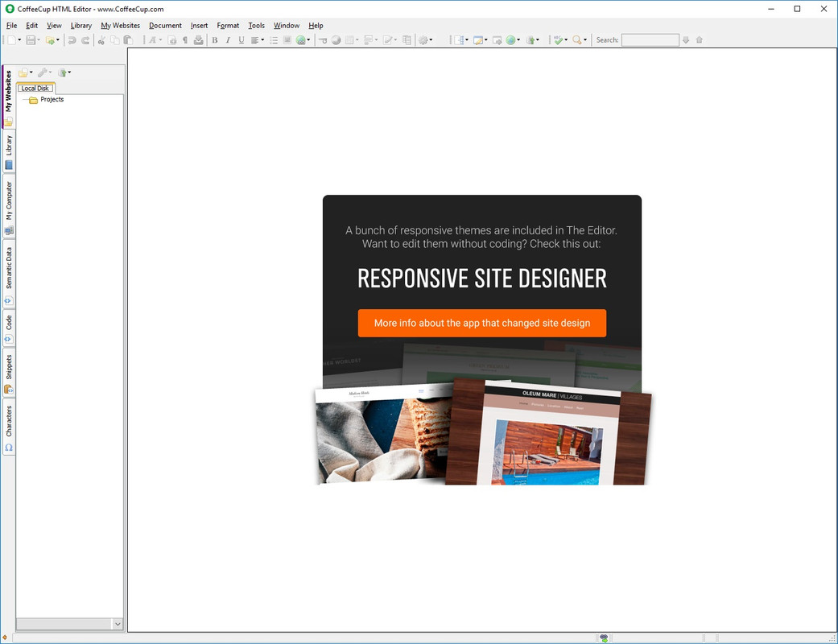Redo the last action
Viewport: 838px width, 644px height.
85,40
